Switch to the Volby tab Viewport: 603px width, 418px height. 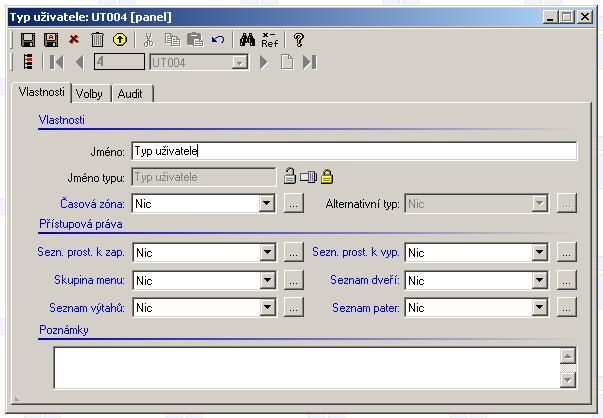(x=89, y=93)
